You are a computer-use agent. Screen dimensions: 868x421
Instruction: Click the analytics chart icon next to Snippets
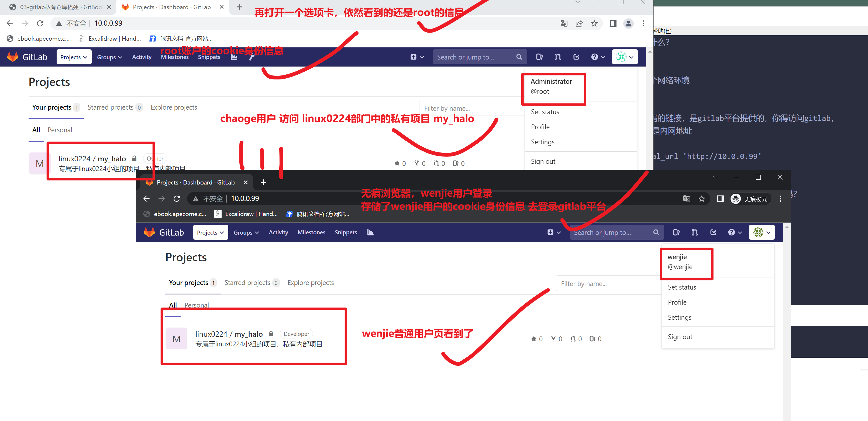370,232
